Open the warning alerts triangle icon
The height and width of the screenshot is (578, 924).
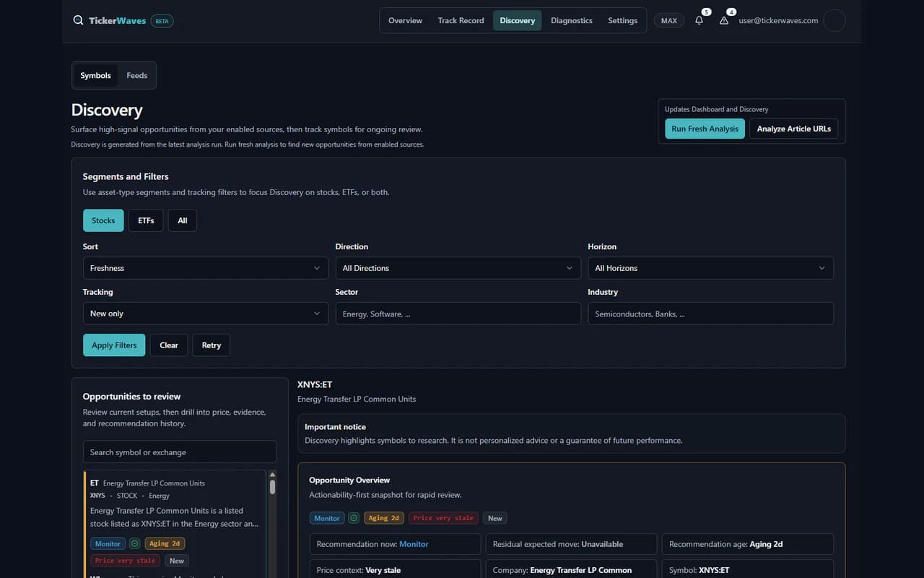(x=724, y=20)
